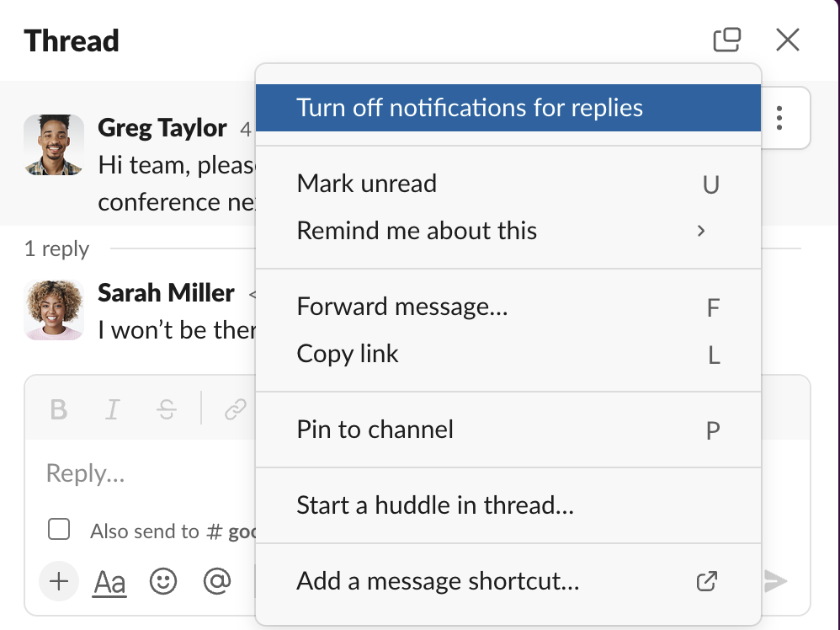840x630 pixels.
Task: Send the reply with the paper plane icon
Action: tap(775, 581)
